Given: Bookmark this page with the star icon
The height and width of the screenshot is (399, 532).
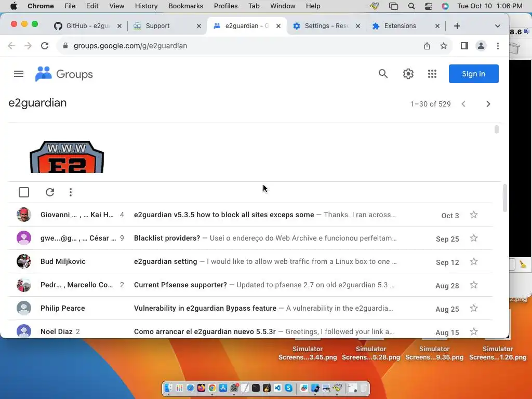Looking at the screenshot, I should [x=444, y=46].
